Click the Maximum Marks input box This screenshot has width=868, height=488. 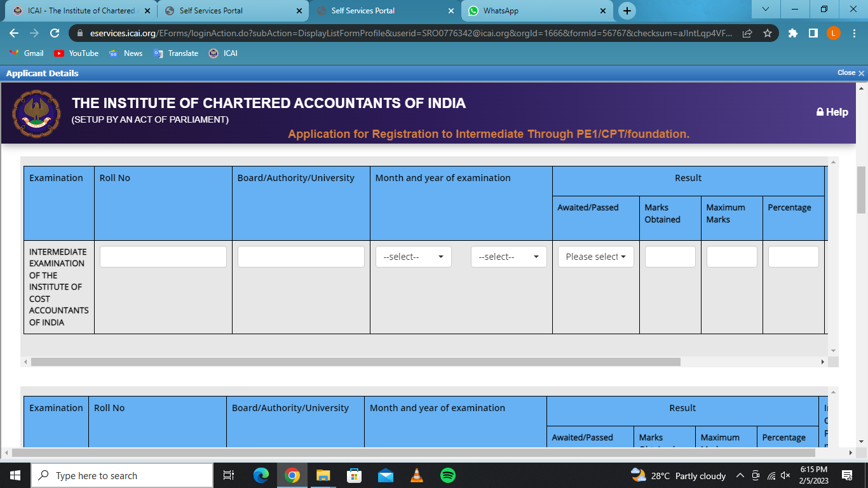pos(732,257)
